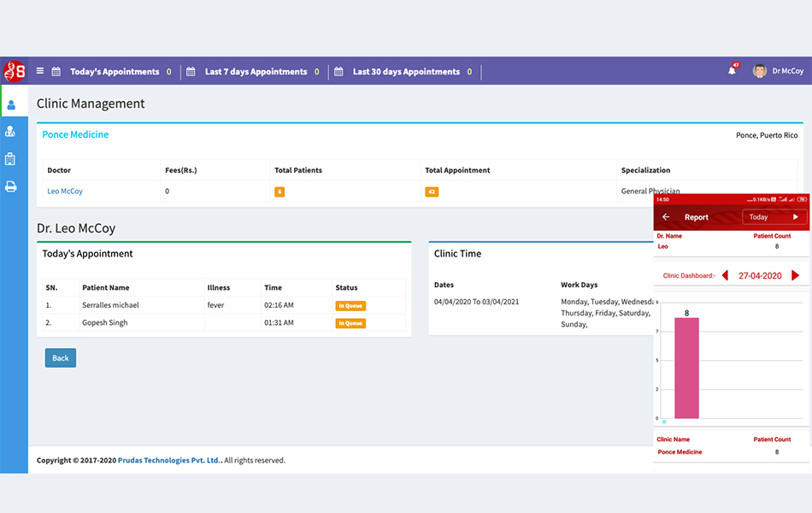Image resolution: width=812 pixels, height=513 pixels.
Task: Open the doctor icon in sidebar
Action: [10, 132]
